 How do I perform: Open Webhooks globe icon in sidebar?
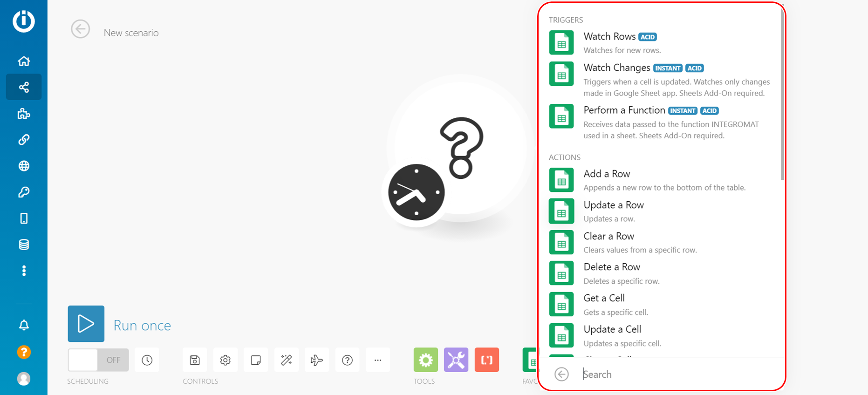point(24,166)
